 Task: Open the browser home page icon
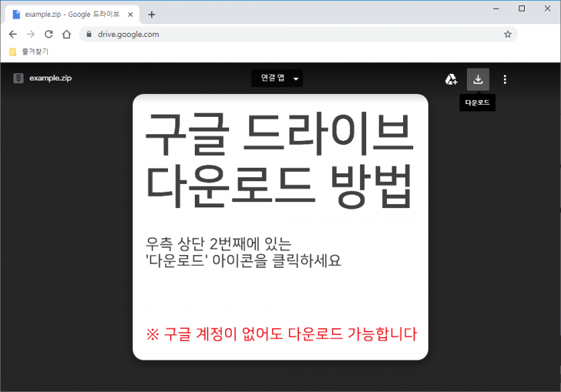coord(67,34)
